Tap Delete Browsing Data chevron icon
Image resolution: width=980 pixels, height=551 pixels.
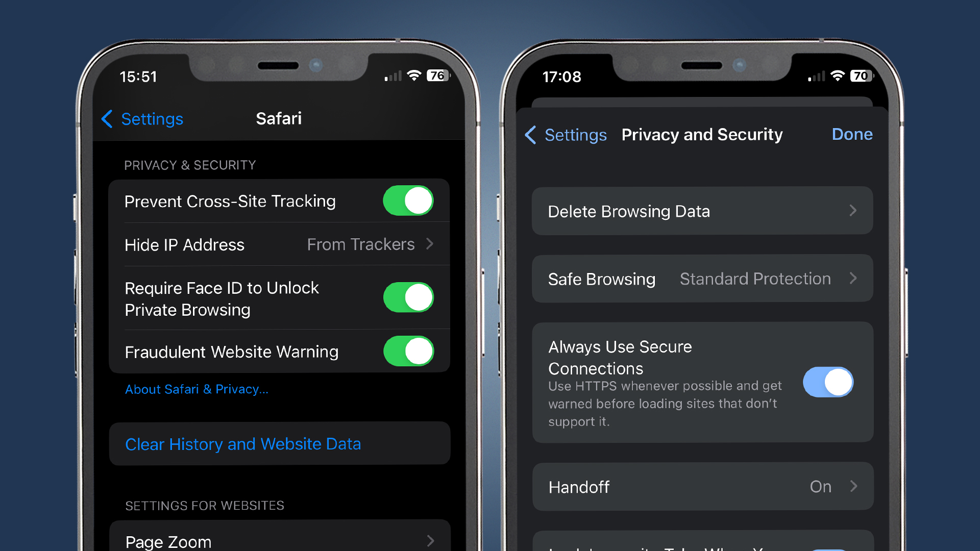(x=853, y=211)
